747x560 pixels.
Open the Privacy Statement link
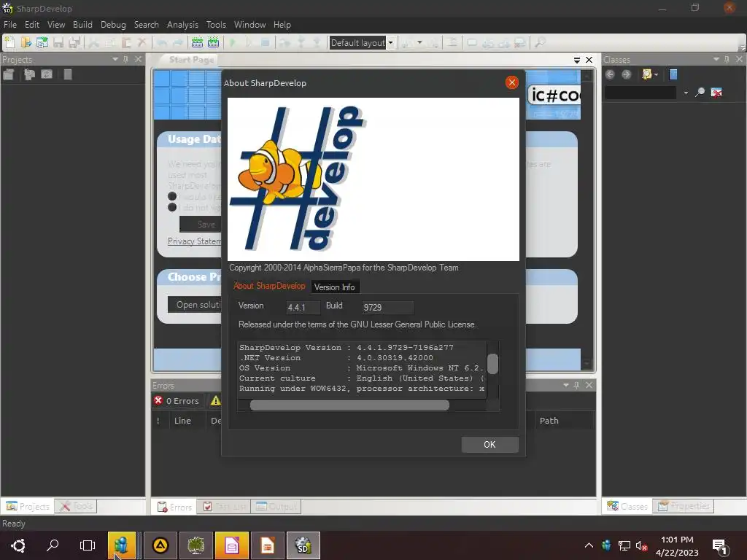[x=194, y=241]
